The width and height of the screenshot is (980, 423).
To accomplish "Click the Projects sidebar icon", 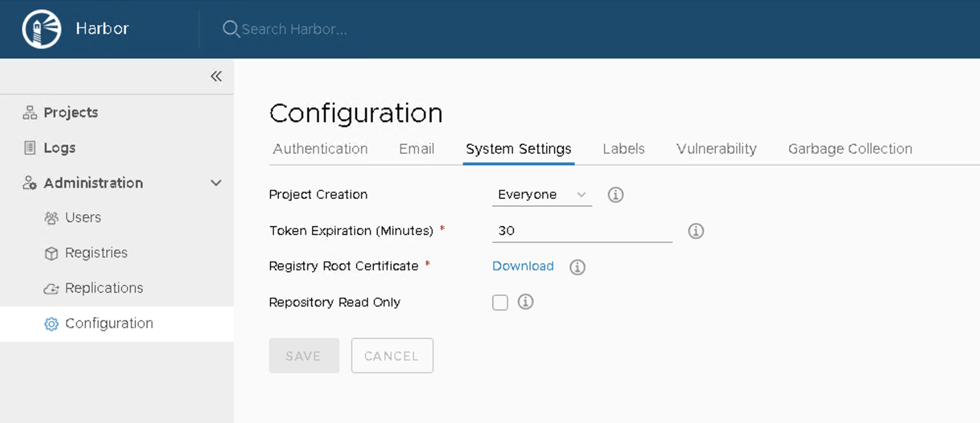I will coord(29,112).
